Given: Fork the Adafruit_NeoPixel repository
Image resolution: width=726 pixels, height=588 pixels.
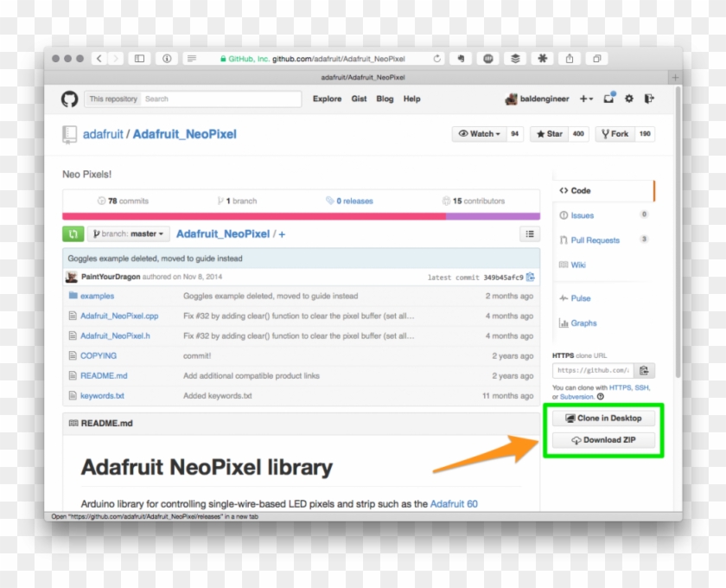Looking at the screenshot, I should click(x=615, y=134).
